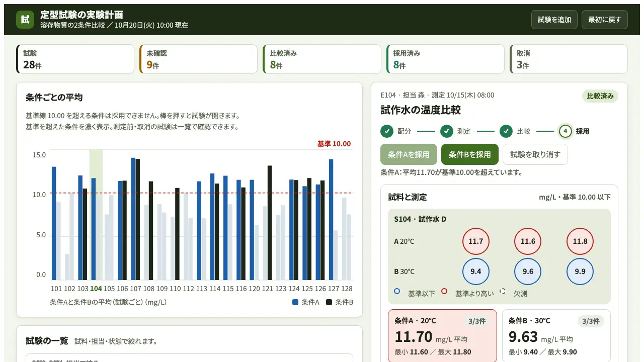This screenshot has height=362, width=644.
Task: Click the green 試 app logo icon
Action: [x=25, y=20]
